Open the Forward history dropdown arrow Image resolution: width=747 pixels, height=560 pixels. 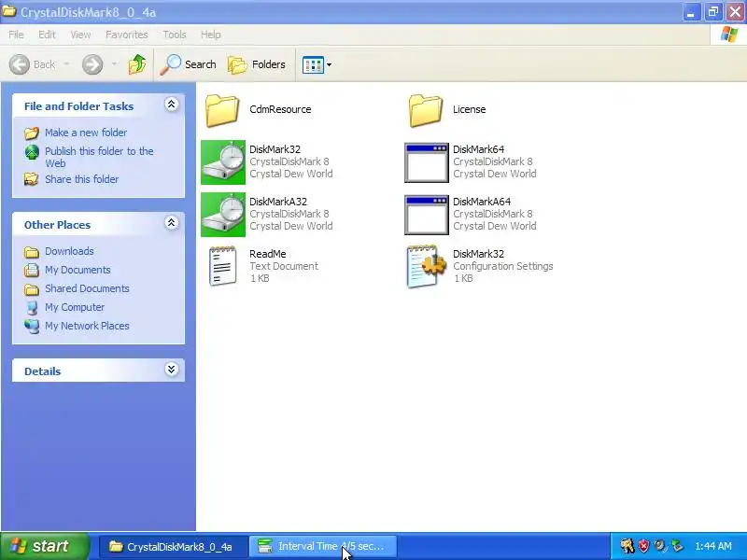pos(114,63)
